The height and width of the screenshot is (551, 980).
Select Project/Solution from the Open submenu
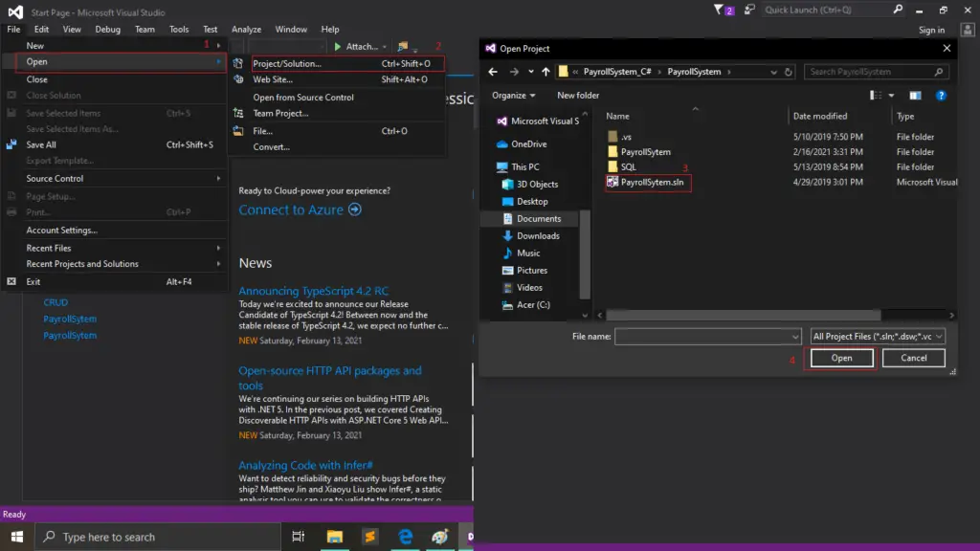[x=295, y=64]
